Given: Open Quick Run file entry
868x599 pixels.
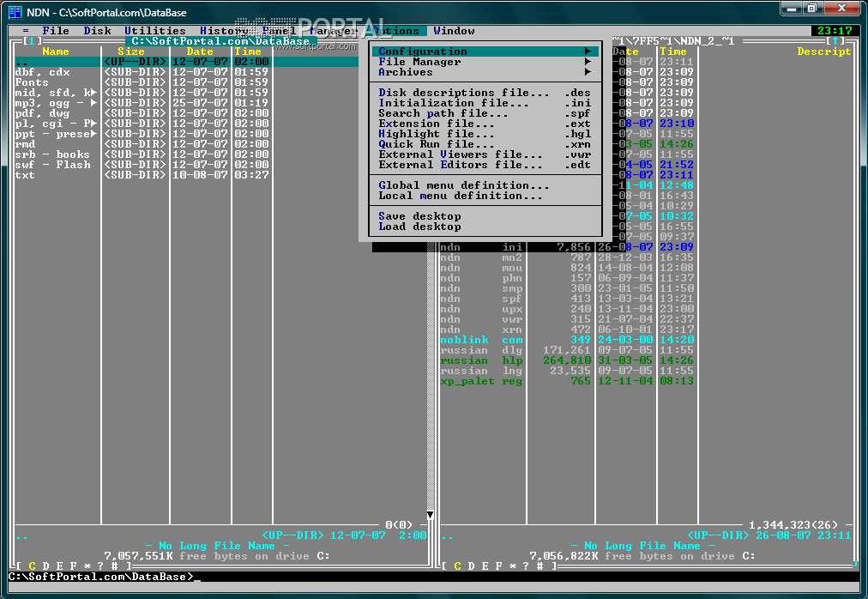Looking at the screenshot, I should pos(485,144).
